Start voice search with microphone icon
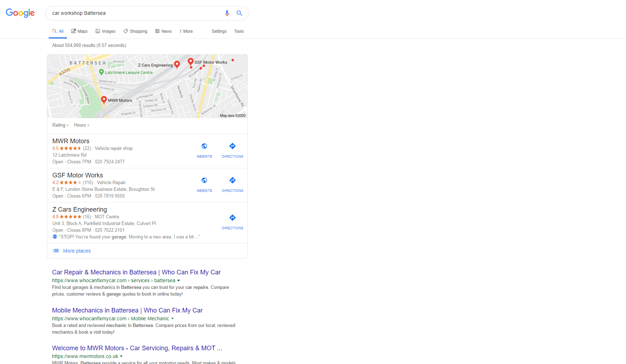The height and width of the screenshot is (364, 626). [227, 13]
